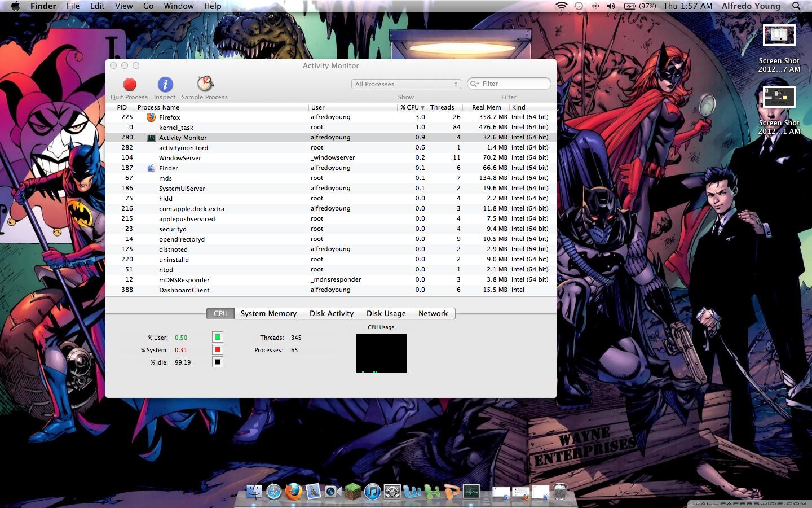Launch Microsoft PowerPoint from the Dock

pos(451,492)
